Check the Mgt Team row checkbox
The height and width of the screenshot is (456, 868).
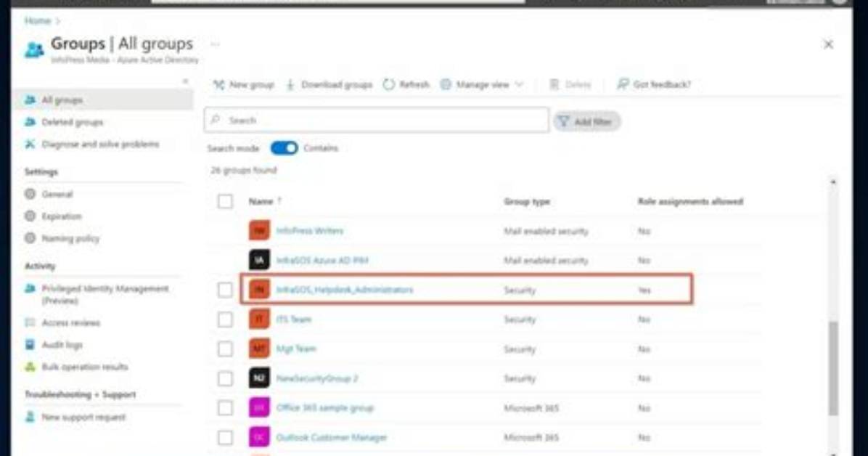tap(225, 349)
